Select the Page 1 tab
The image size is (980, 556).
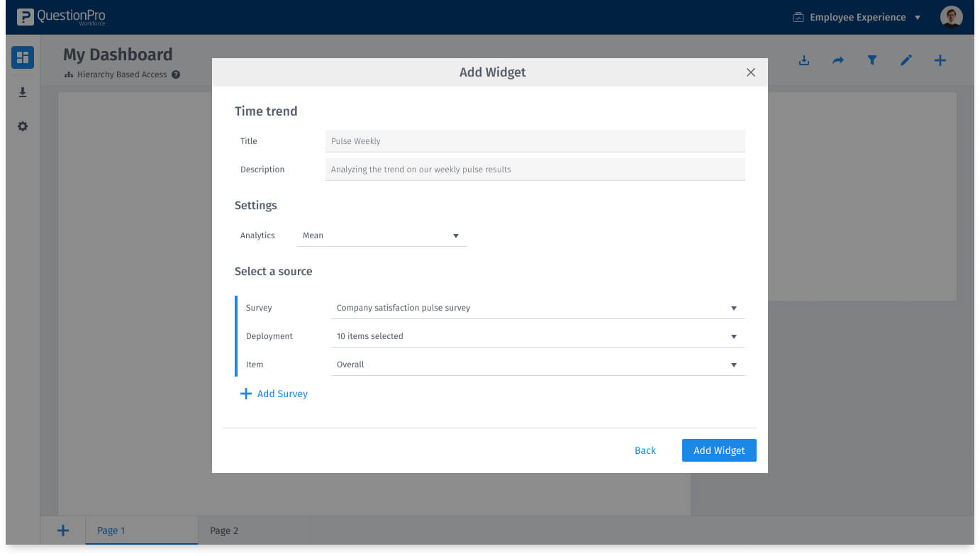pyautogui.click(x=111, y=530)
